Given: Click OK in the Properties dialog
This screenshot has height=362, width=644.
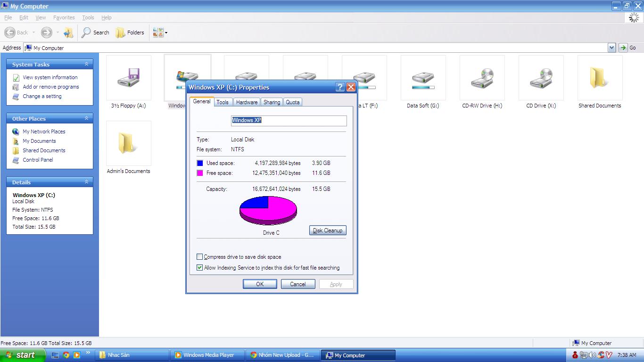Looking at the screenshot, I should 260,284.
